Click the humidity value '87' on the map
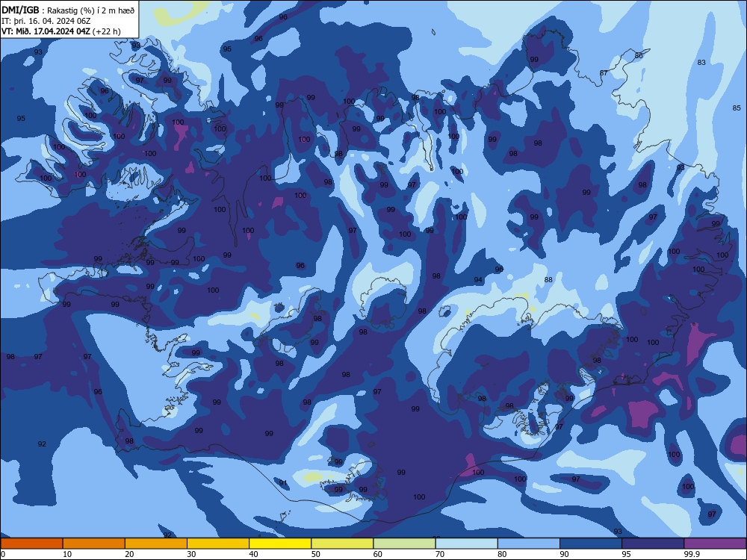Viewport: 747px width, 560px height. point(604,73)
